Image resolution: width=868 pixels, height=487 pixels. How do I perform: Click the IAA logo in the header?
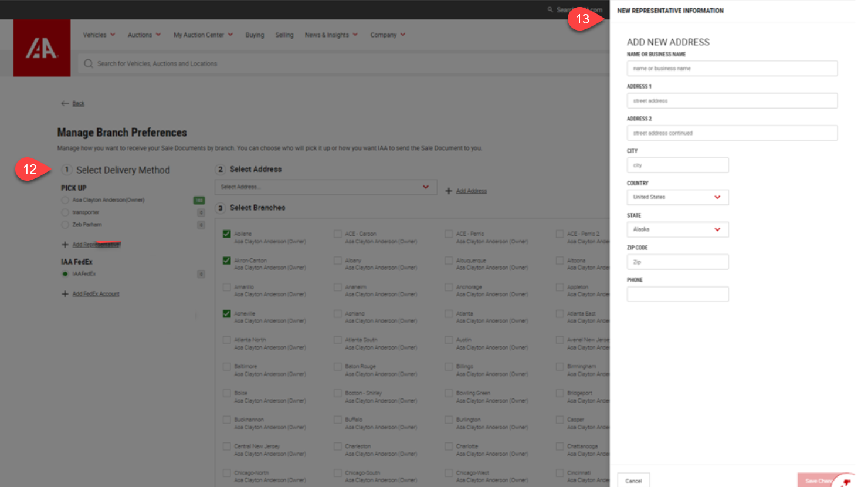tap(42, 48)
